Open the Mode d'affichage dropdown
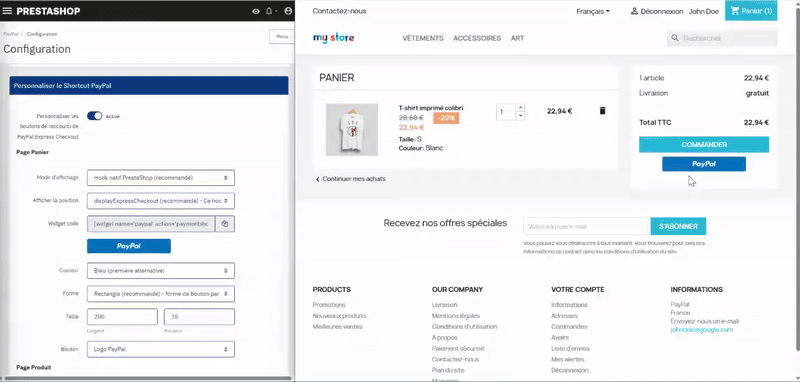The height and width of the screenshot is (382, 800). pos(161,178)
